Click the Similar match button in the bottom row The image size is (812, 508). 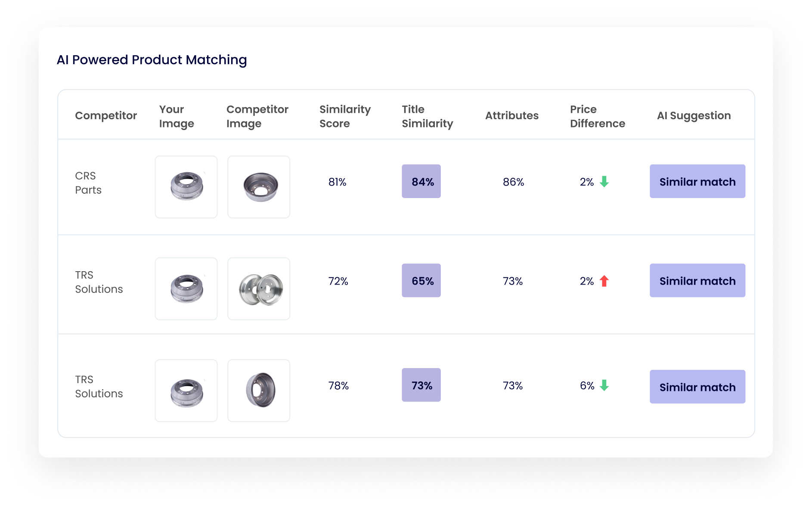tap(697, 387)
